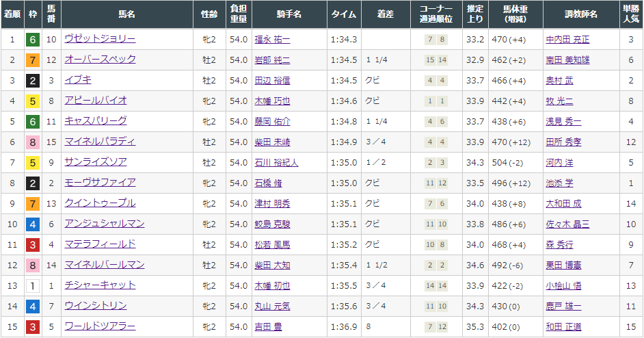Viewport: 644px width, 338px height.
Task: Open trainer 大和田 成 page
Action: click(563, 204)
